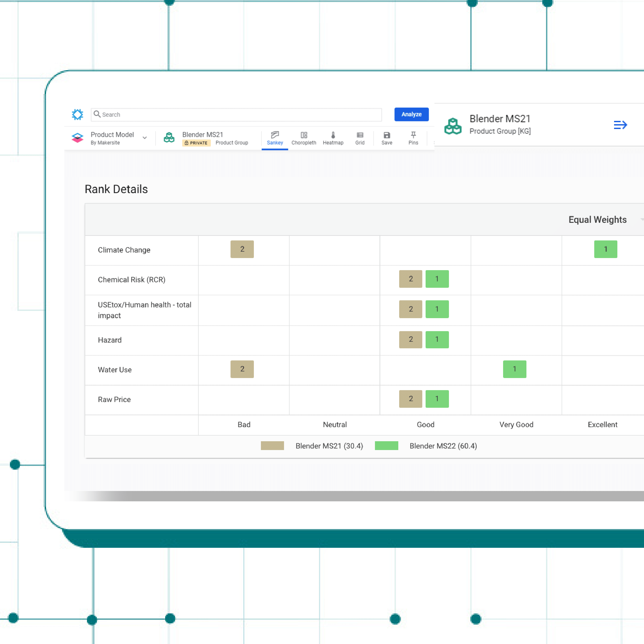The height and width of the screenshot is (644, 644).
Task: Select the Chemical Risk (RCR) row label
Action: pyautogui.click(x=132, y=280)
